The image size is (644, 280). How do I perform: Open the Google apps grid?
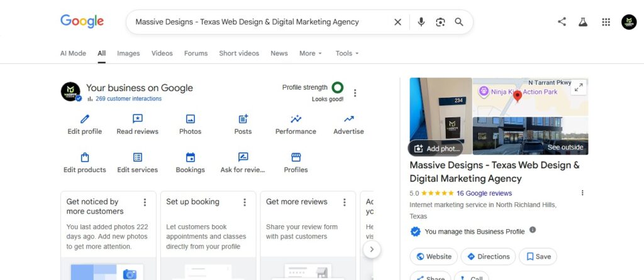coord(606,22)
